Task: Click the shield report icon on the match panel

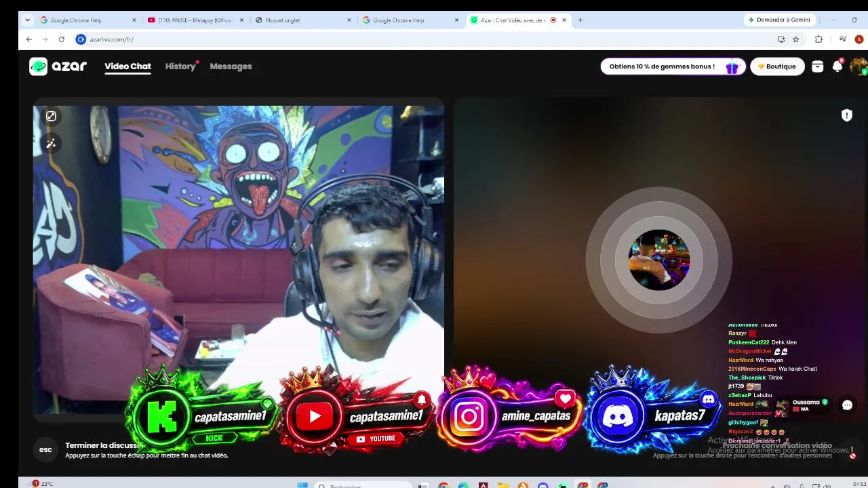Action: 846,115
